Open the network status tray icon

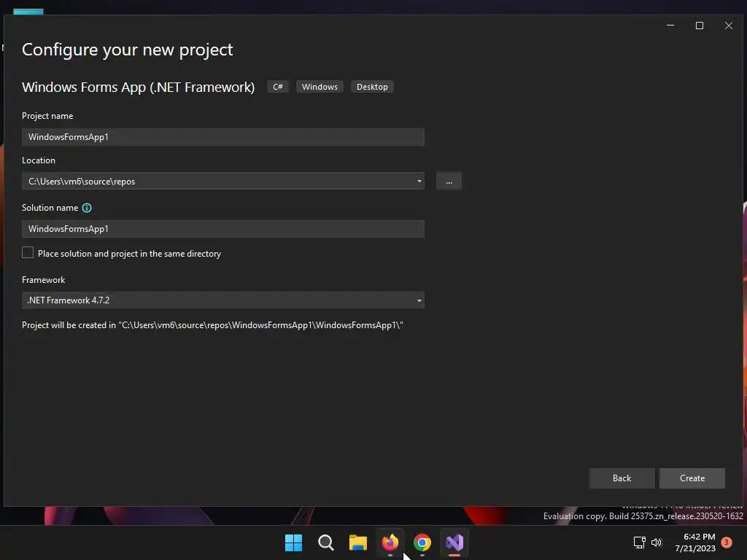639,542
